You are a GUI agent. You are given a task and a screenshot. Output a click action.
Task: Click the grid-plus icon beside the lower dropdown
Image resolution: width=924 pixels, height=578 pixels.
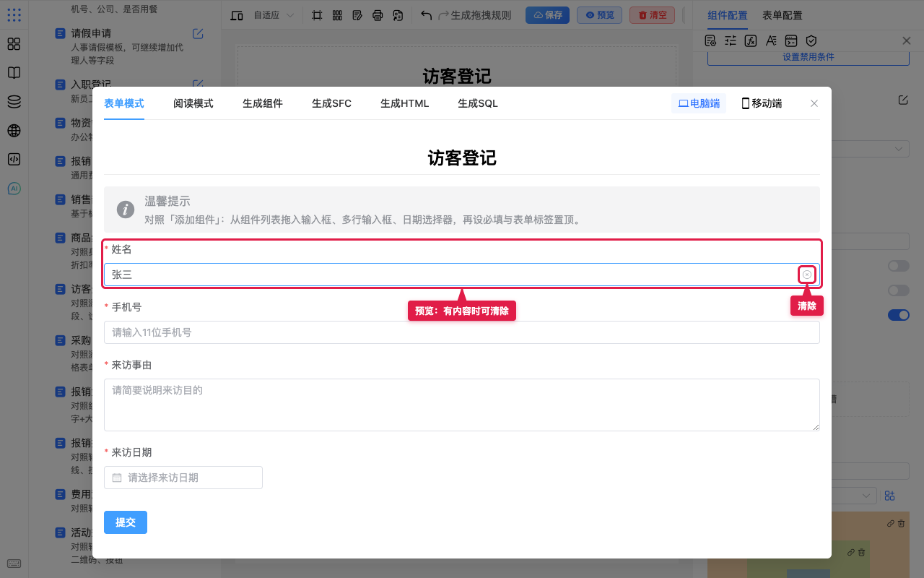[889, 496]
